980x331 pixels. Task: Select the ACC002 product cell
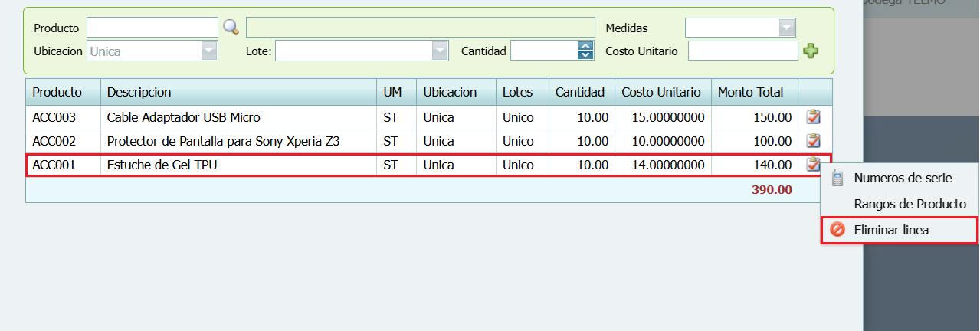pyautogui.click(x=64, y=141)
